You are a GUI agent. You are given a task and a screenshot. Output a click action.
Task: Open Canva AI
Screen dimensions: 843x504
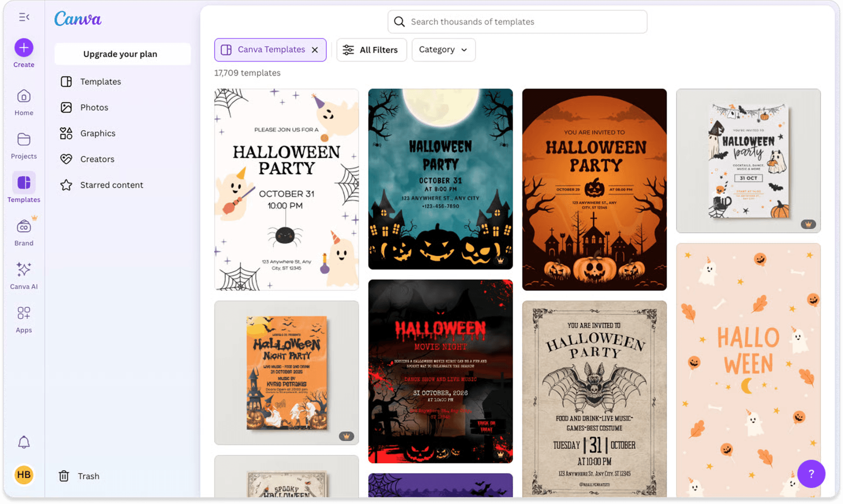click(x=24, y=269)
